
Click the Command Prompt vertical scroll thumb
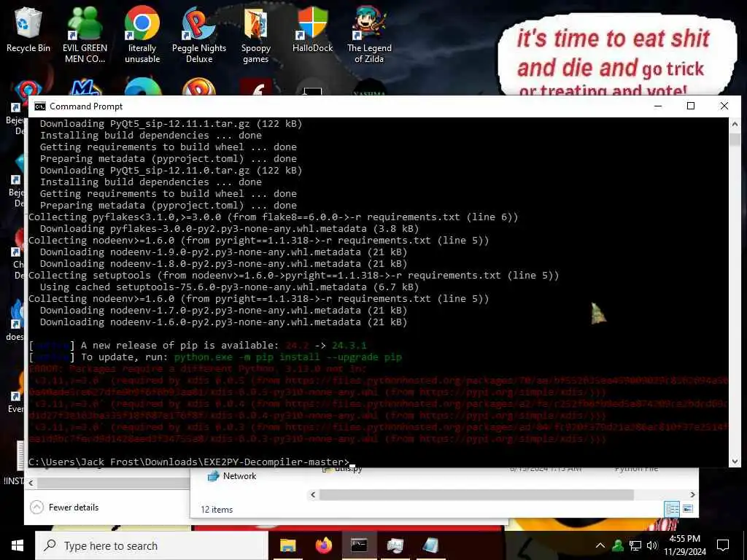pos(735,140)
